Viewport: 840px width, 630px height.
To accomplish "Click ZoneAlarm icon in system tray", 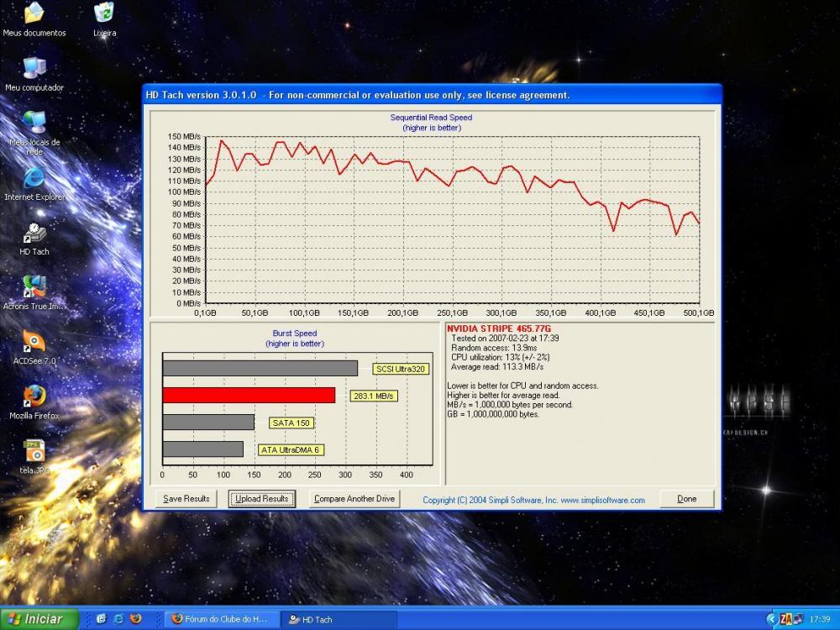I will pos(786,619).
